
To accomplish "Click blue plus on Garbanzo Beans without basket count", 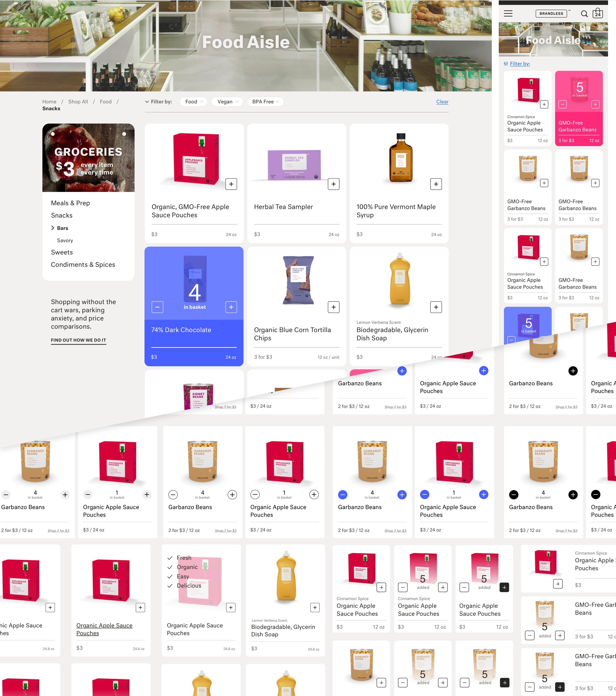I will coord(402,371).
